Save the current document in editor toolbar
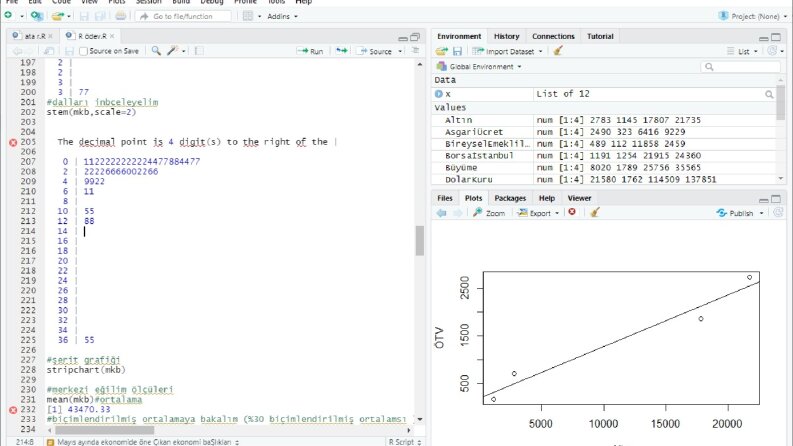The width and height of the screenshot is (793, 446). pyautogui.click(x=69, y=51)
